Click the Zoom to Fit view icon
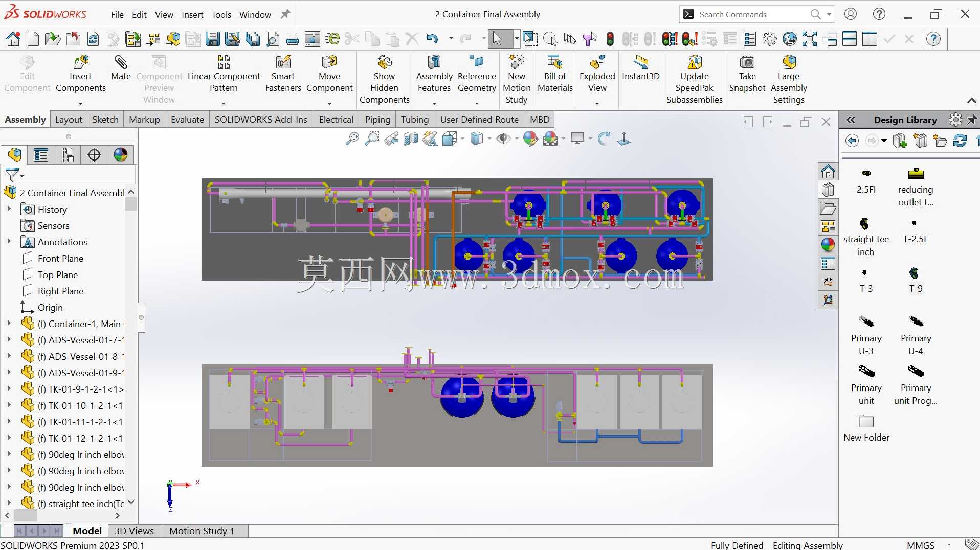980x550 pixels. click(x=352, y=139)
